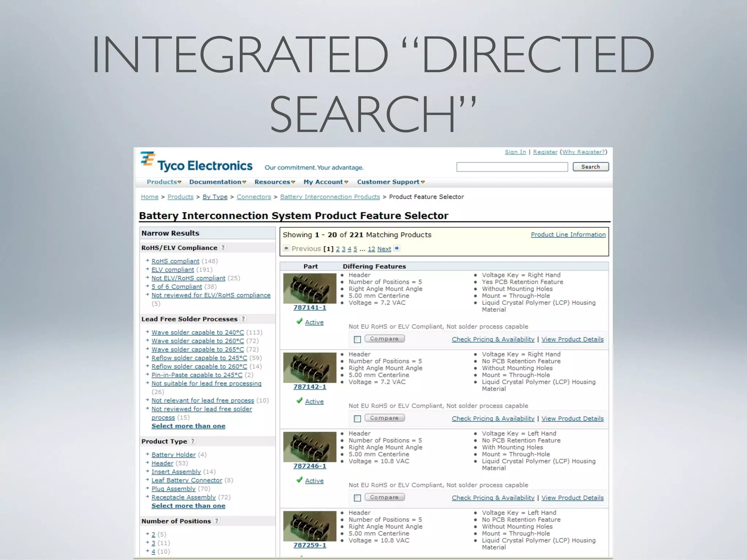This screenshot has width=747, height=560.
Task: Open Product Type help question mark
Action: (193, 441)
